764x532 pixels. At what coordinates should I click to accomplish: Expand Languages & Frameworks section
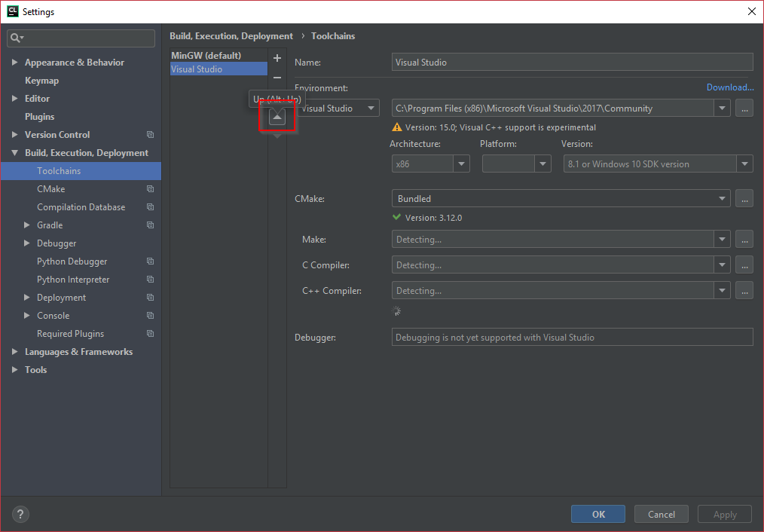coord(14,352)
